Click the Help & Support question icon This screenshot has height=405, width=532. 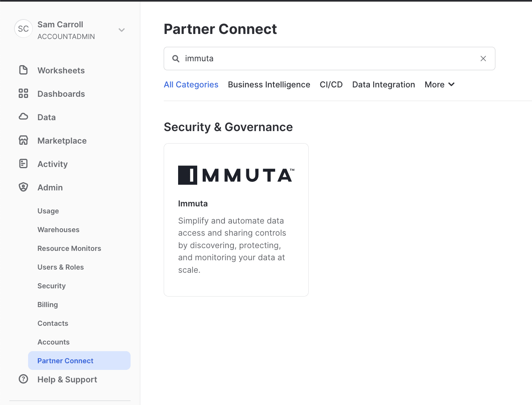pos(23,379)
